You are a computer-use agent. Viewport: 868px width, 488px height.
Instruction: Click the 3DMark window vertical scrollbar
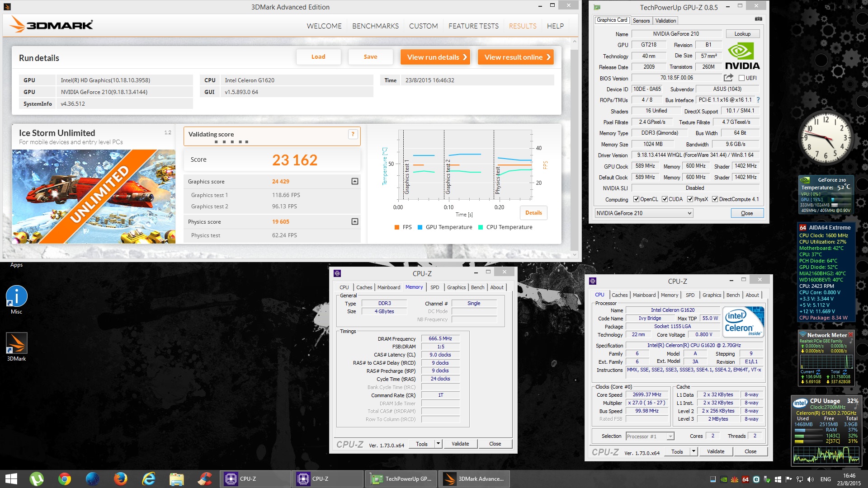tap(575, 148)
